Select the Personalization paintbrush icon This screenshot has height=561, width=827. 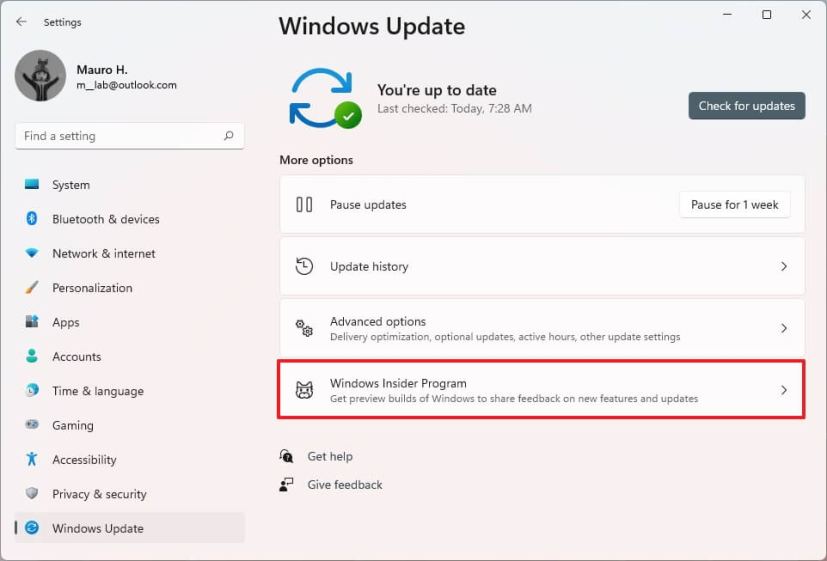(x=32, y=287)
